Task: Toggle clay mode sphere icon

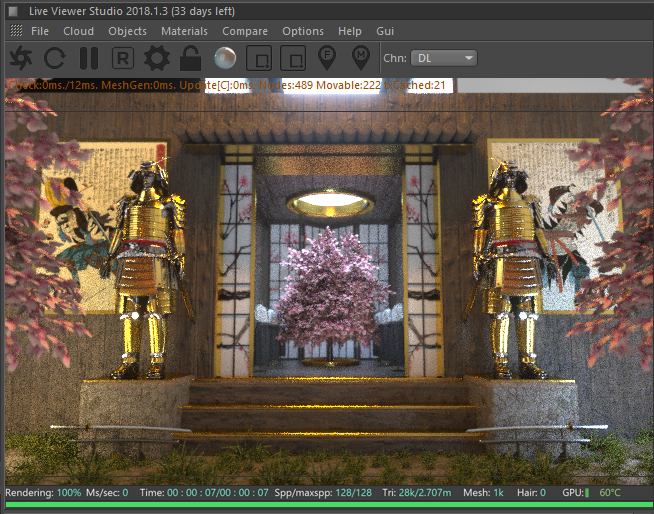Action: pyautogui.click(x=225, y=58)
